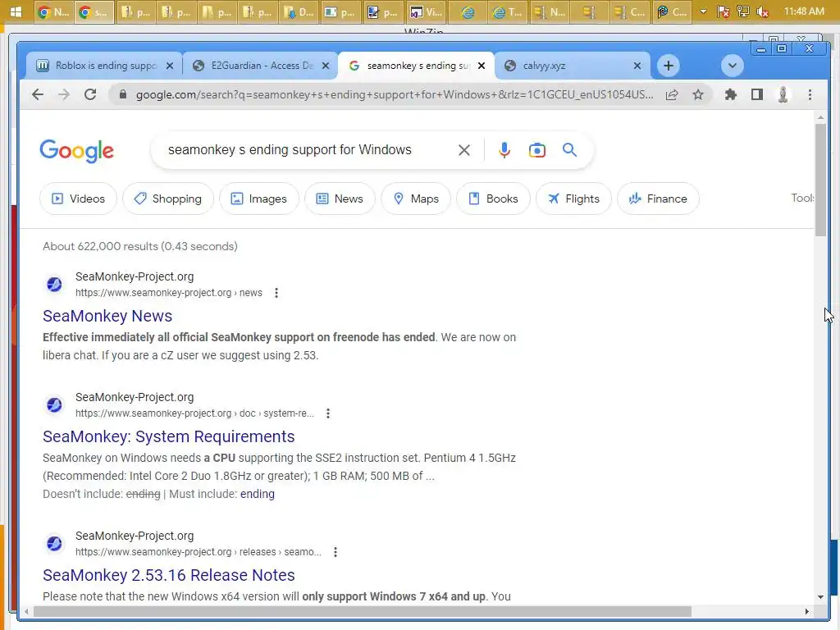Open the Chrome profile avatar

783,95
